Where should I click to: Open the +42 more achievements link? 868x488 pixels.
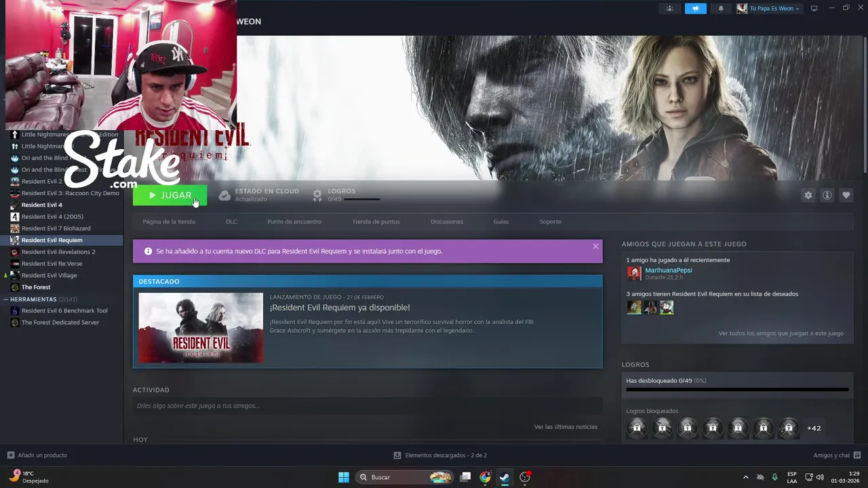click(814, 428)
